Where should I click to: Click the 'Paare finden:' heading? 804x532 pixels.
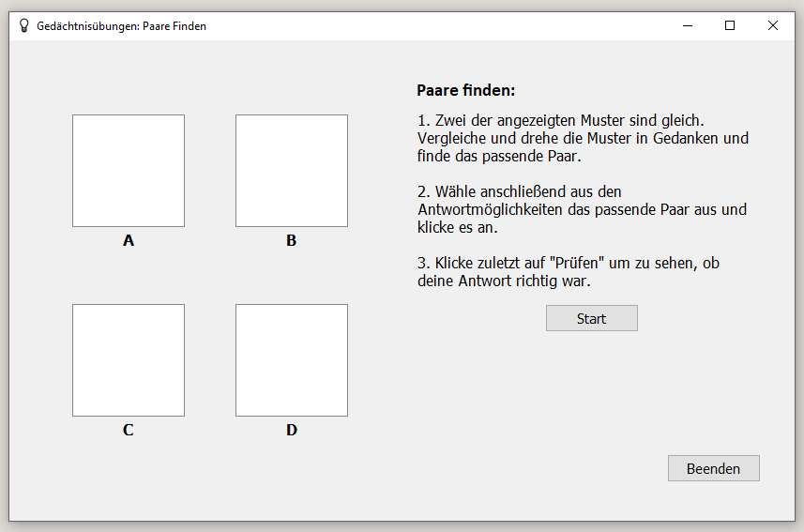pyautogui.click(x=465, y=90)
